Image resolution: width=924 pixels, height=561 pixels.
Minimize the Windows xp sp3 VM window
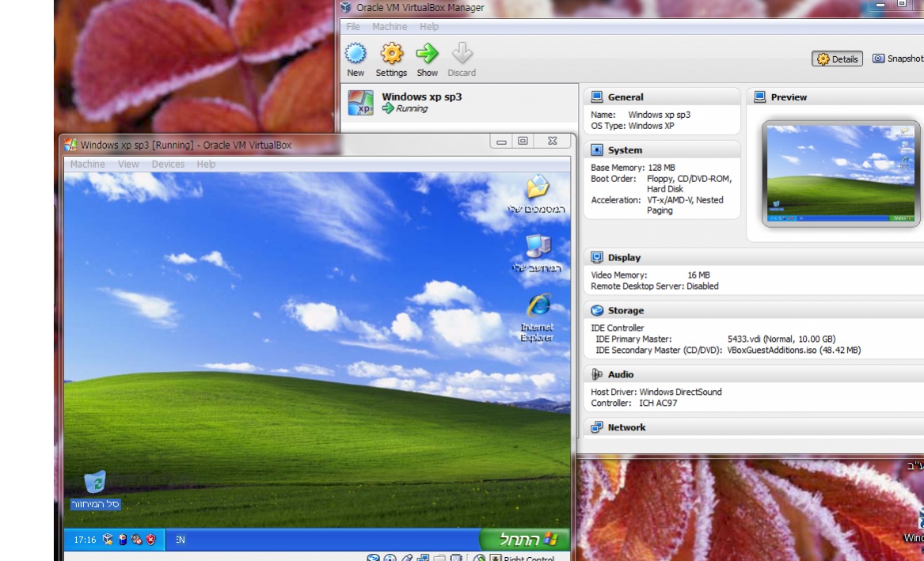pos(501,142)
